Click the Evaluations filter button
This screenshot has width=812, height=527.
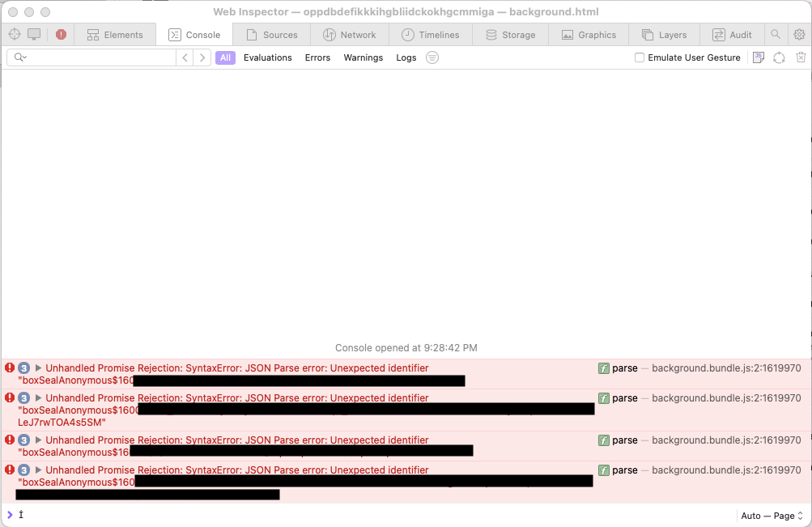pyautogui.click(x=267, y=57)
